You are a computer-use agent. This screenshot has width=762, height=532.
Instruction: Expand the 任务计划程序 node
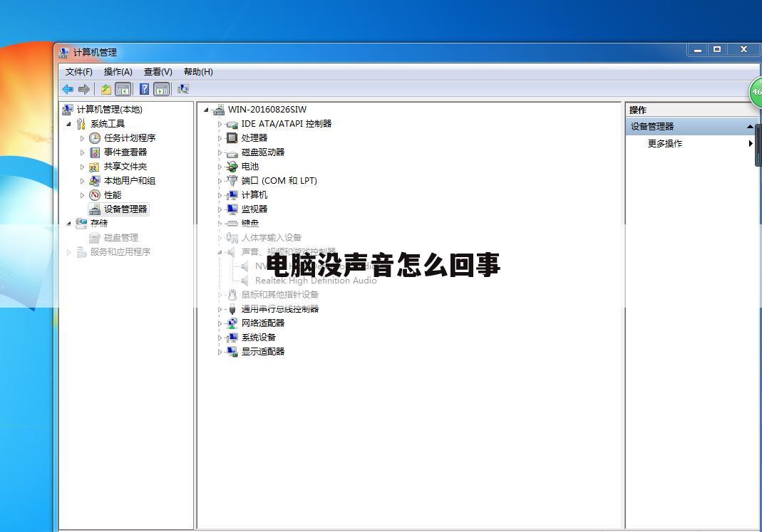point(82,138)
